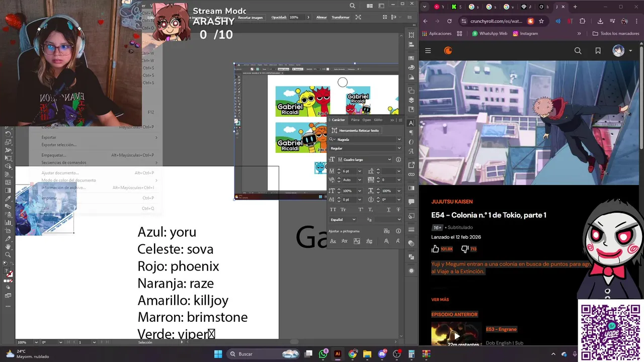Click the Transformar link in control bar
The width and height of the screenshot is (644, 362).
341,17
